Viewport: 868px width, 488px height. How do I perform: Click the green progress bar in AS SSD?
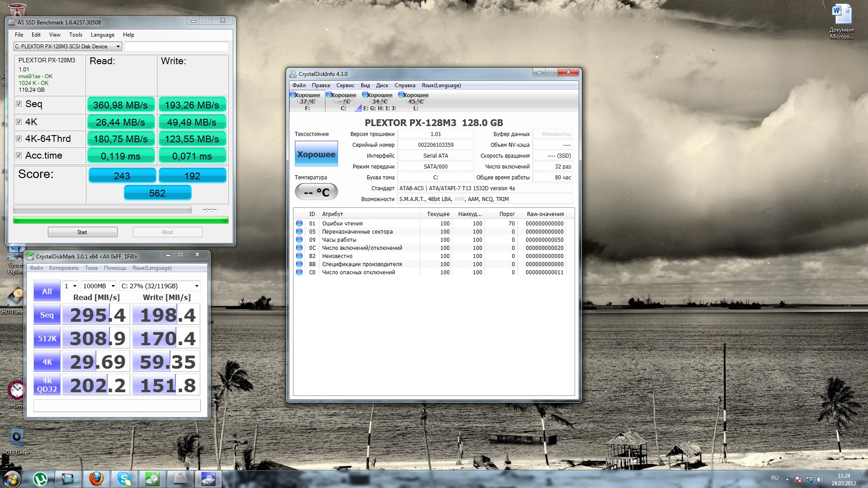click(x=121, y=220)
